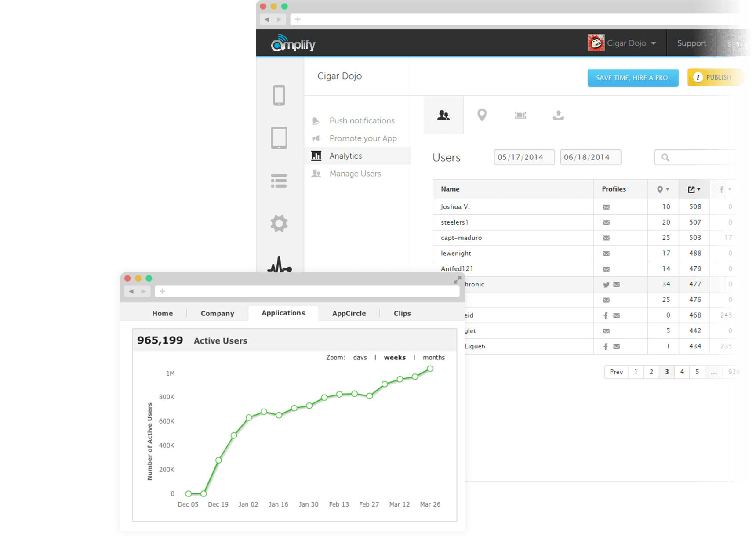Click the Name column header
The image size is (756, 536).
[450, 189]
